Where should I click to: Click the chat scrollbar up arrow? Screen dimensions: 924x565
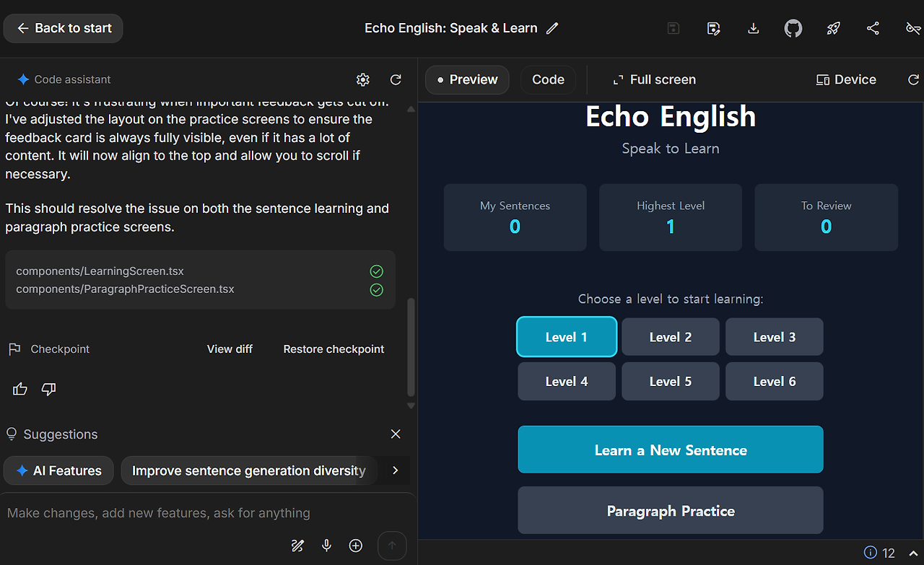(x=411, y=110)
